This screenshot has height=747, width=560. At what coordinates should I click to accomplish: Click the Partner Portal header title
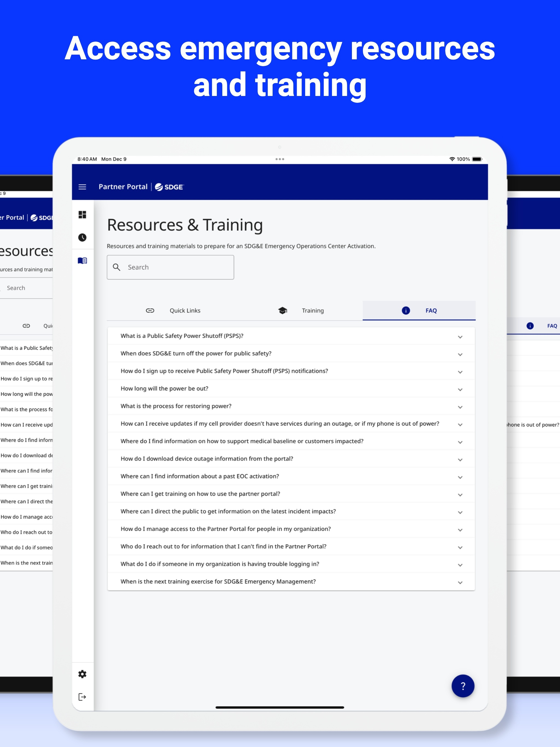pyautogui.click(x=123, y=187)
